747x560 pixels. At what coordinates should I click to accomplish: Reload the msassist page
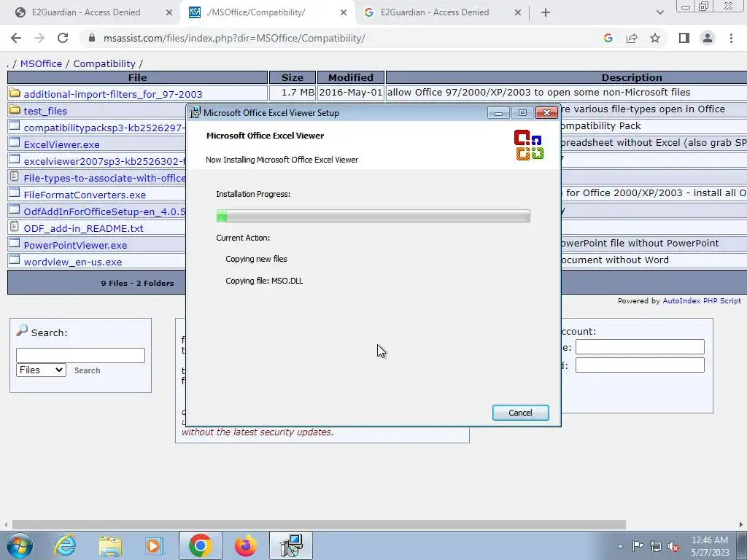click(x=63, y=38)
